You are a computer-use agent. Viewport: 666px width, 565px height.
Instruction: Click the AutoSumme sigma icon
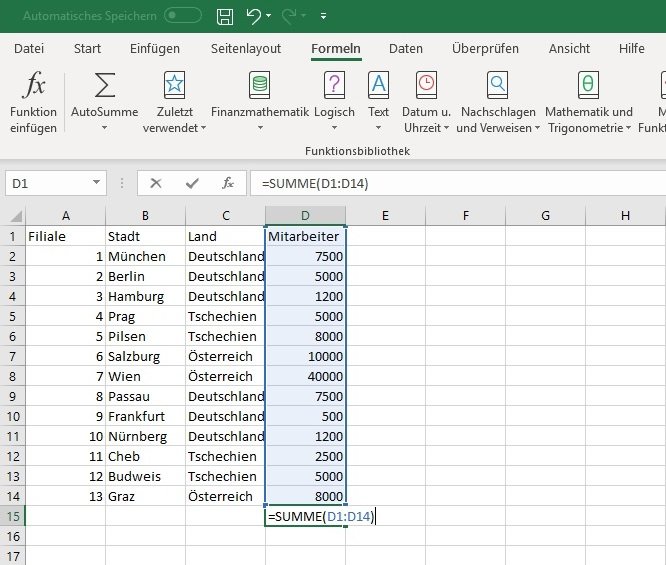pos(104,84)
